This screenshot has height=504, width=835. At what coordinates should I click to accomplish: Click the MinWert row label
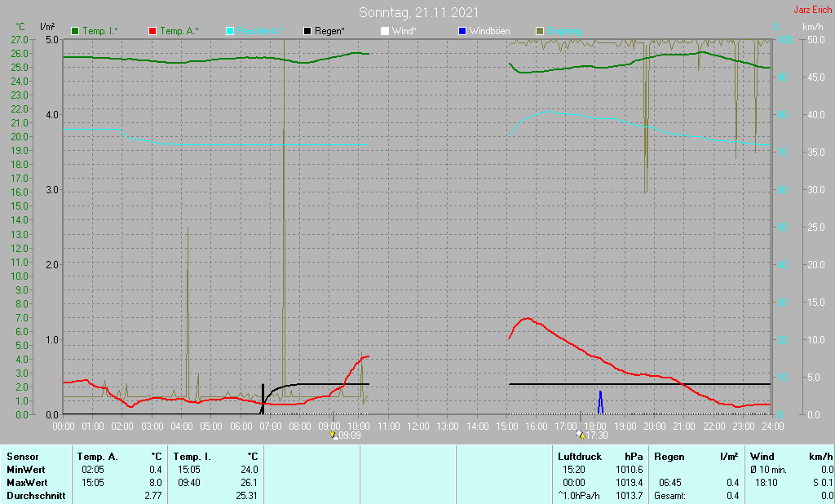[x=26, y=470]
